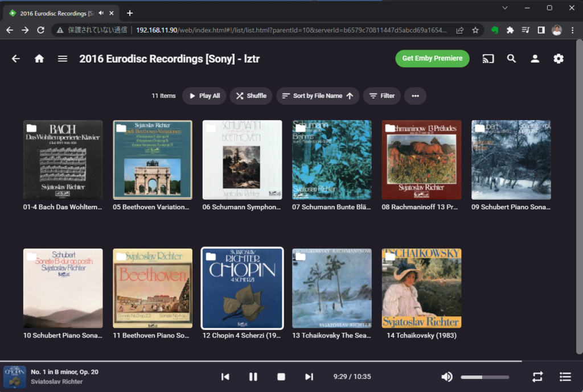The image size is (583, 392).
Task: Adjust the volume slider
Action: coord(485,377)
